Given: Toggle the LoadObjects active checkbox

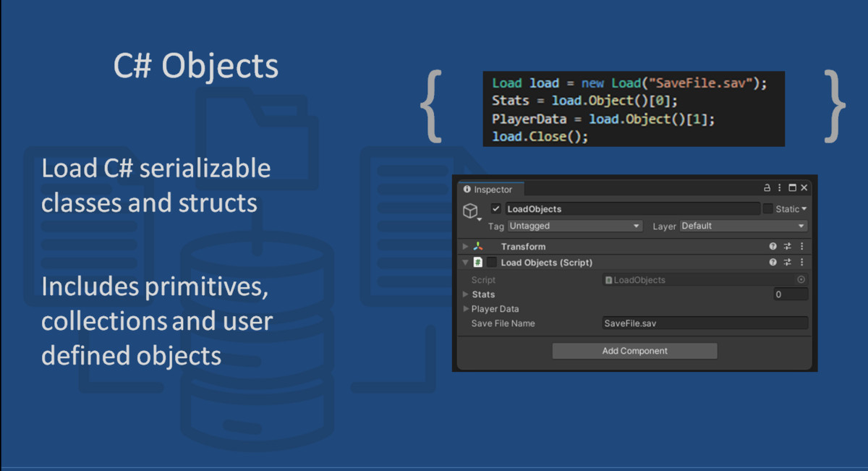Looking at the screenshot, I should [x=494, y=208].
